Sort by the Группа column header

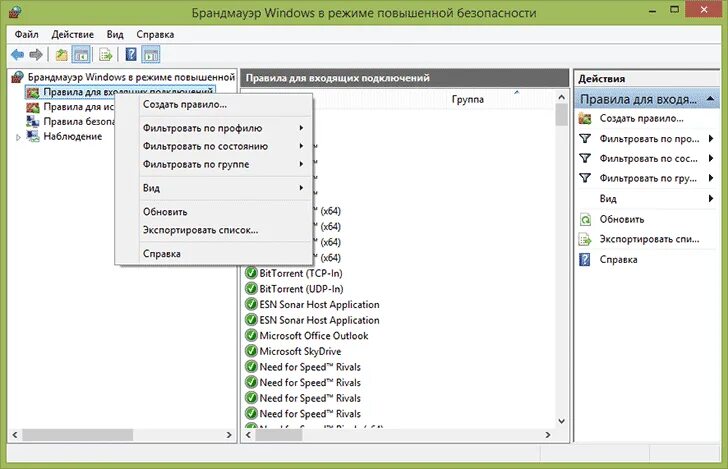coord(468,99)
